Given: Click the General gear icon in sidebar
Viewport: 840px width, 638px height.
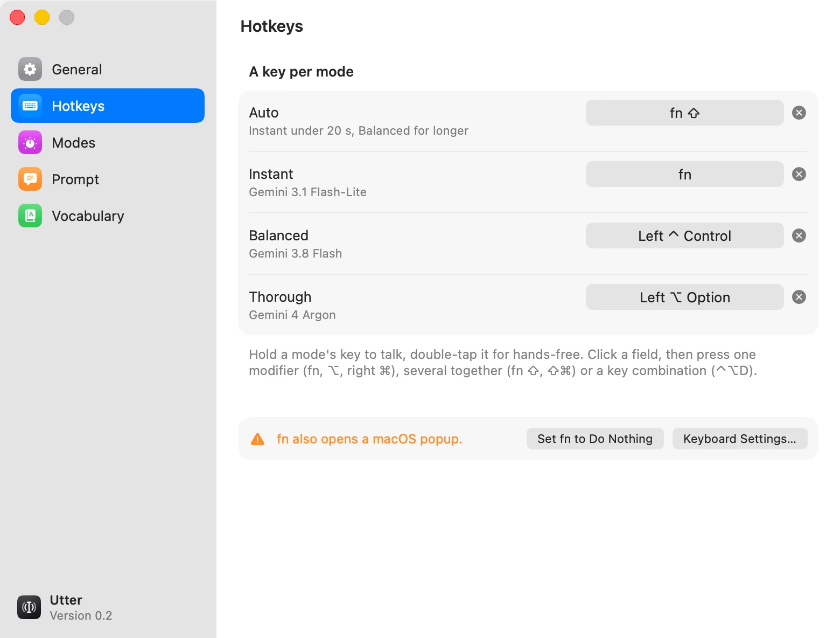Looking at the screenshot, I should pyautogui.click(x=30, y=69).
